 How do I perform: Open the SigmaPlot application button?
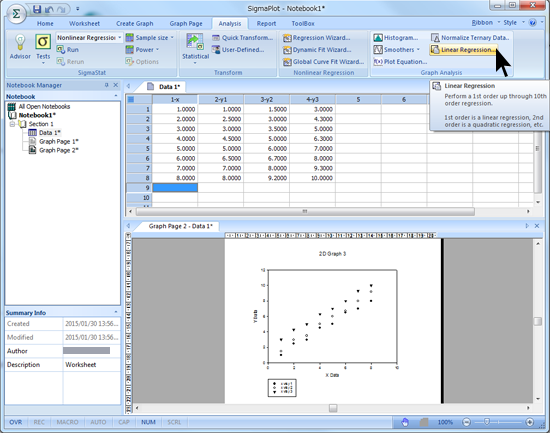coord(16,14)
